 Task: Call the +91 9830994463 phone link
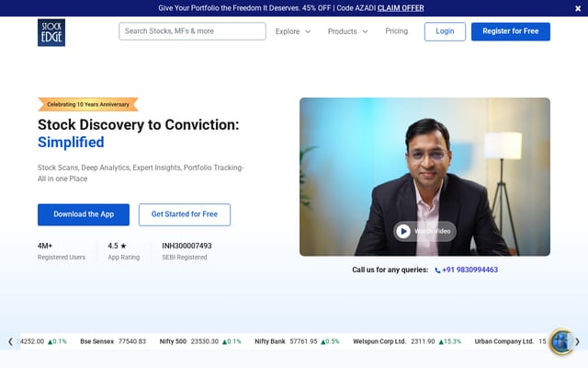(469, 270)
